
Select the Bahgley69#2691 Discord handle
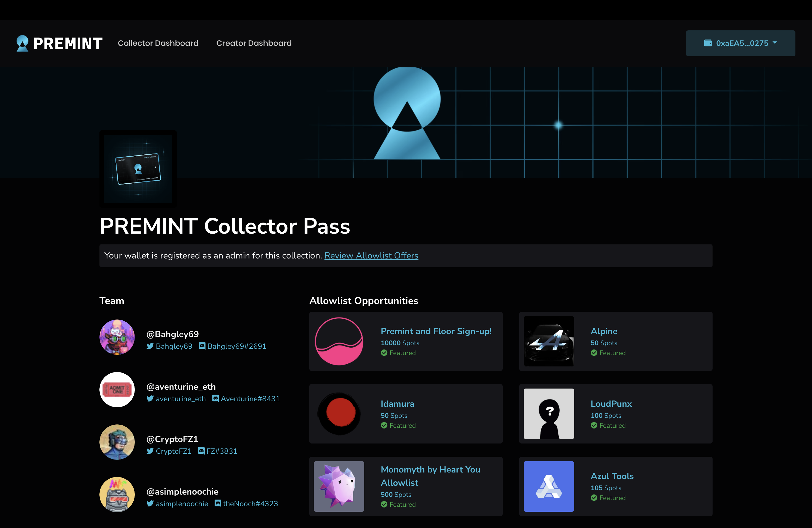point(237,346)
